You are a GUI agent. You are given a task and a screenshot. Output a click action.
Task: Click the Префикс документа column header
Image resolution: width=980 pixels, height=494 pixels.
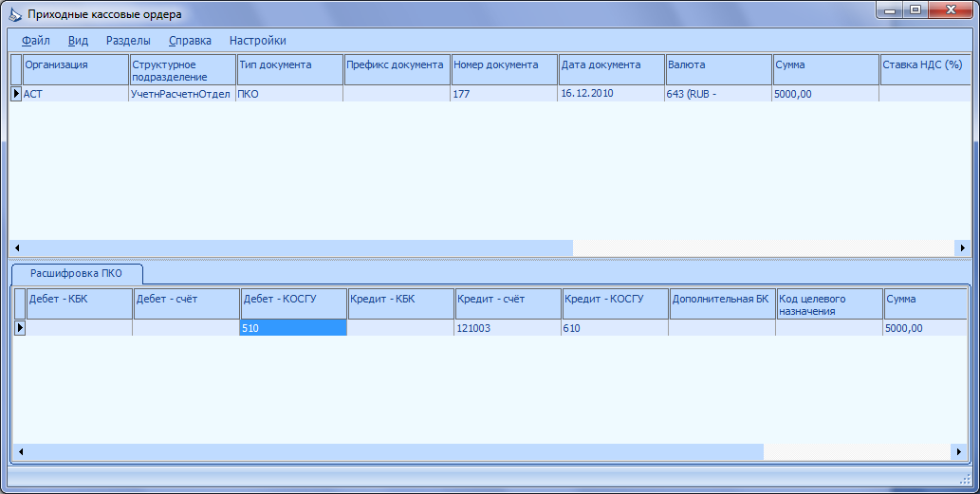coord(398,70)
